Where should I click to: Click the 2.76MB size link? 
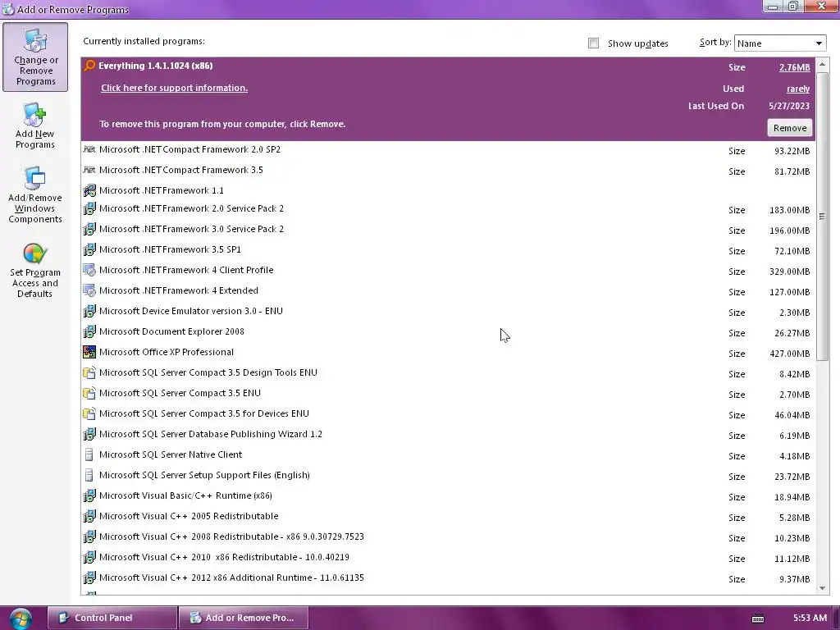pyautogui.click(x=794, y=67)
